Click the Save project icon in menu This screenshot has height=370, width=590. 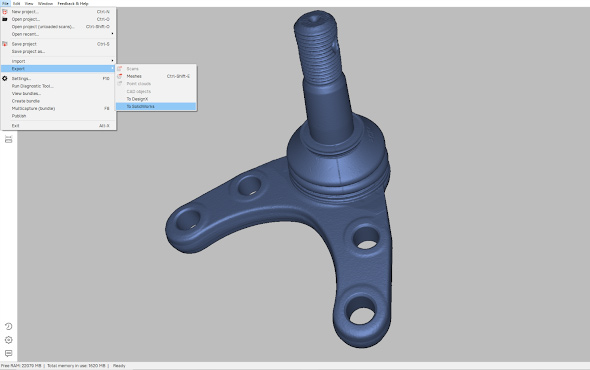[x=5, y=44]
